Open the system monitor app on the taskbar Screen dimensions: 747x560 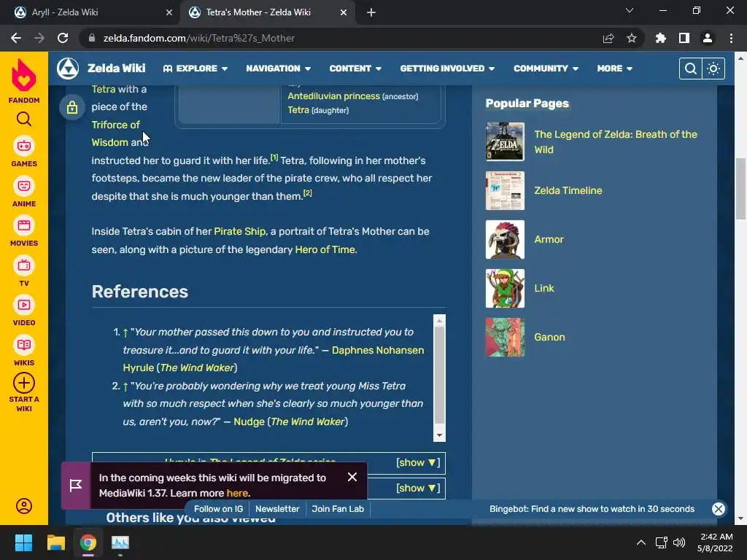(120, 542)
